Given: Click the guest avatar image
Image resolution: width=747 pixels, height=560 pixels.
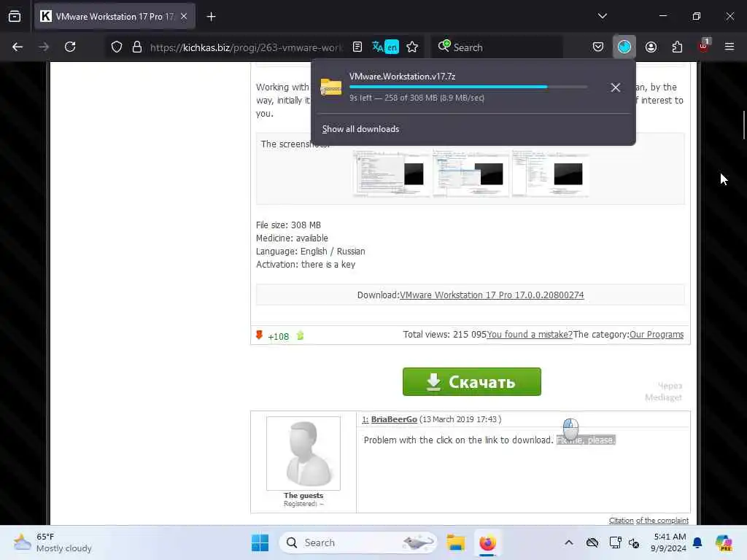Looking at the screenshot, I should point(303,454).
